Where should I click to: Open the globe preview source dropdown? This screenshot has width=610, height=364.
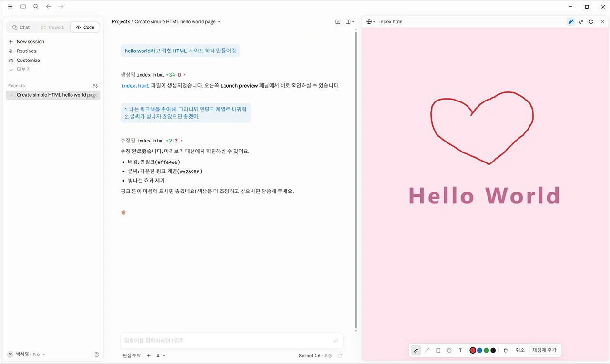coord(371,21)
